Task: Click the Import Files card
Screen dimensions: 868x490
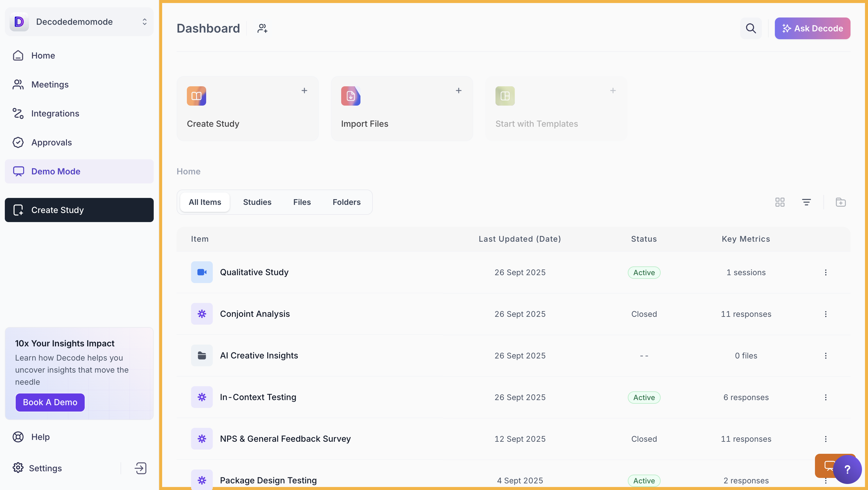Action: pyautogui.click(x=402, y=109)
